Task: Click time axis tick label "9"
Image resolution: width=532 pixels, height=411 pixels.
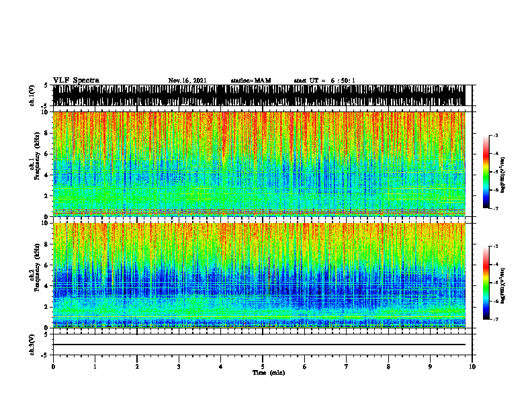Action: [x=430, y=367]
